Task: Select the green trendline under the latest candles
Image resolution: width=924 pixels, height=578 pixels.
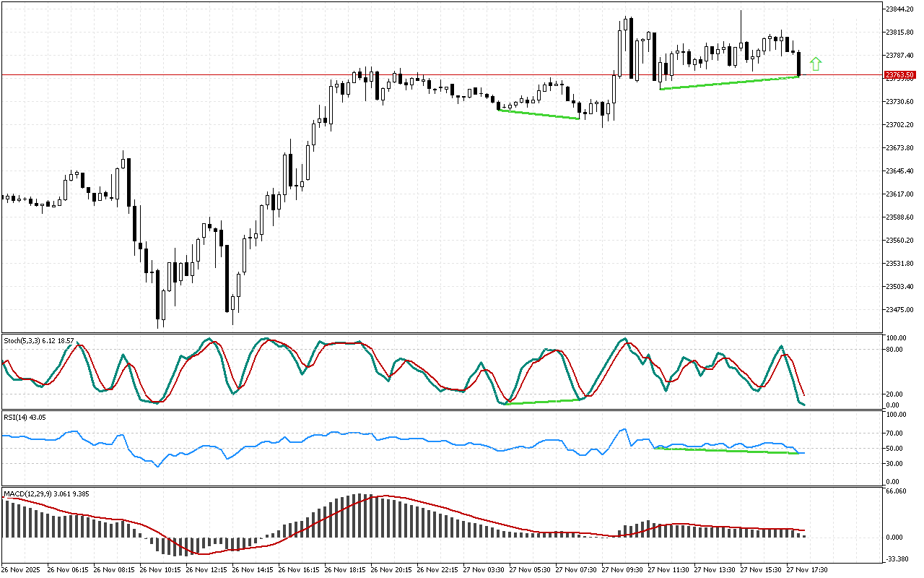Action: click(x=729, y=83)
